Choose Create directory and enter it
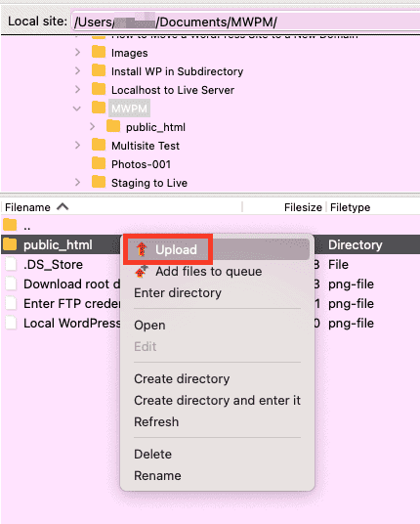This screenshot has height=524, width=420. 217,400
